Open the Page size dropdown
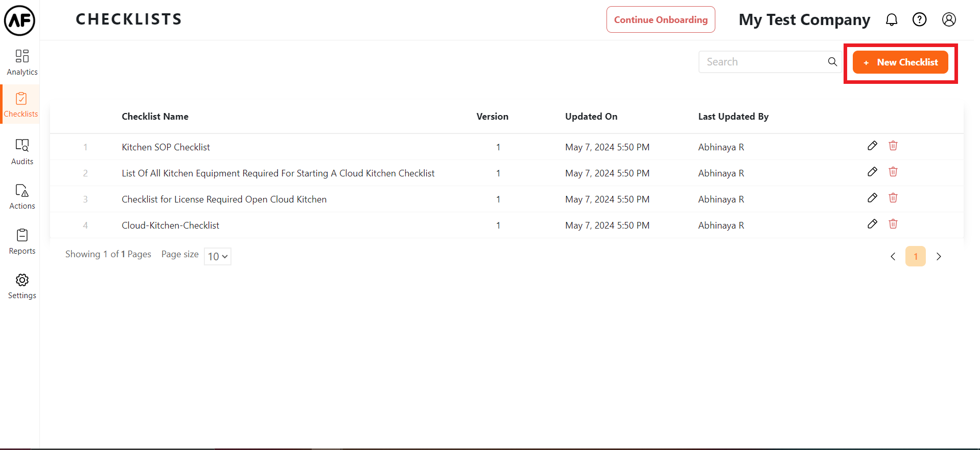The image size is (980, 450). click(218, 256)
